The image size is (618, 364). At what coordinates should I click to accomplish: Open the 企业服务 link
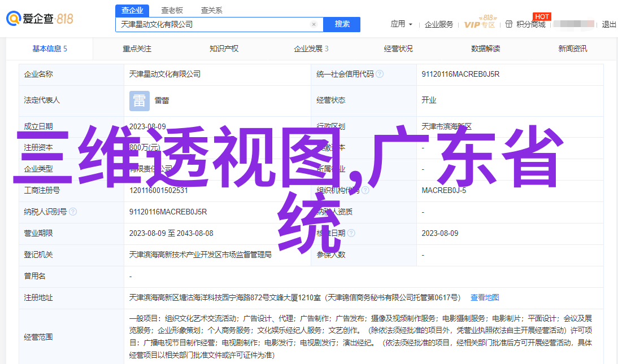439,24
